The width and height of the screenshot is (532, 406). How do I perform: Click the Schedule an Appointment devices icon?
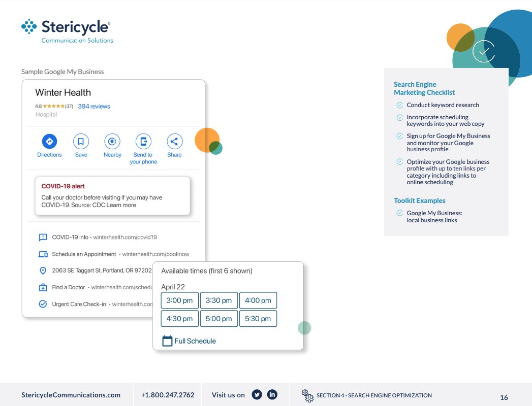(x=43, y=254)
